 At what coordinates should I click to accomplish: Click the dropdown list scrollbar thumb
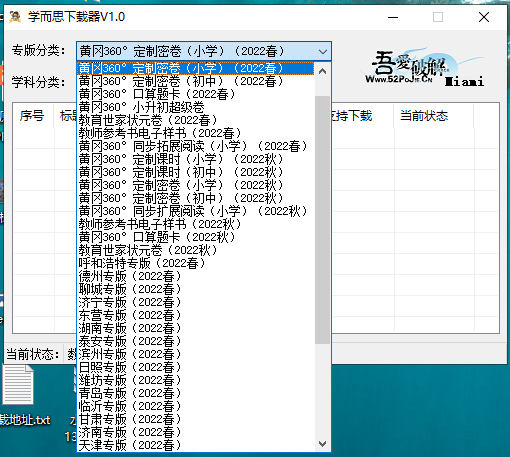point(322,220)
